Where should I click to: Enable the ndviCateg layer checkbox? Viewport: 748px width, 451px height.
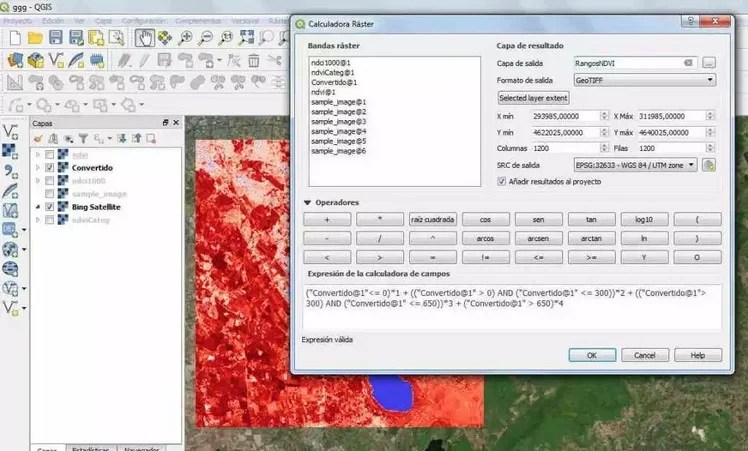pos(49,220)
